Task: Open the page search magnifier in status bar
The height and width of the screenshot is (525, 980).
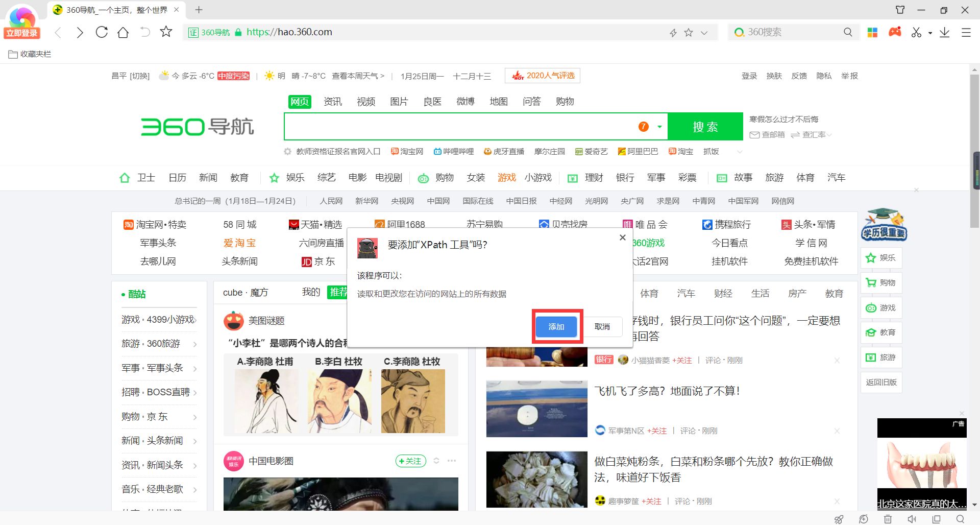Action: point(960,519)
